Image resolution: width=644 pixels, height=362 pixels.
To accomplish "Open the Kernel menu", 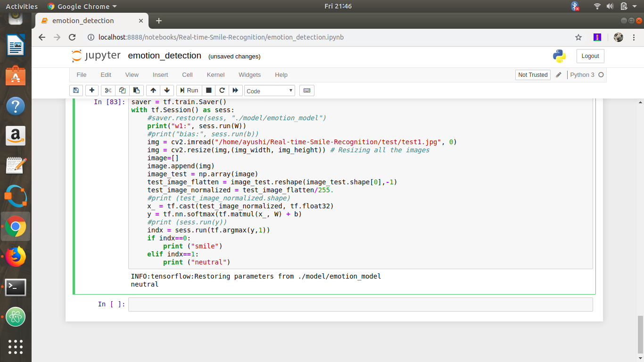I will click(215, 75).
